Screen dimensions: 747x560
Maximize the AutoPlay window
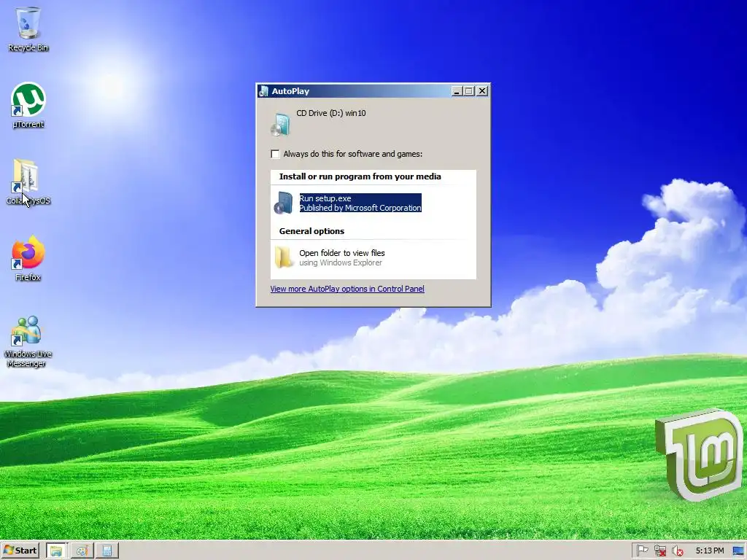469,91
